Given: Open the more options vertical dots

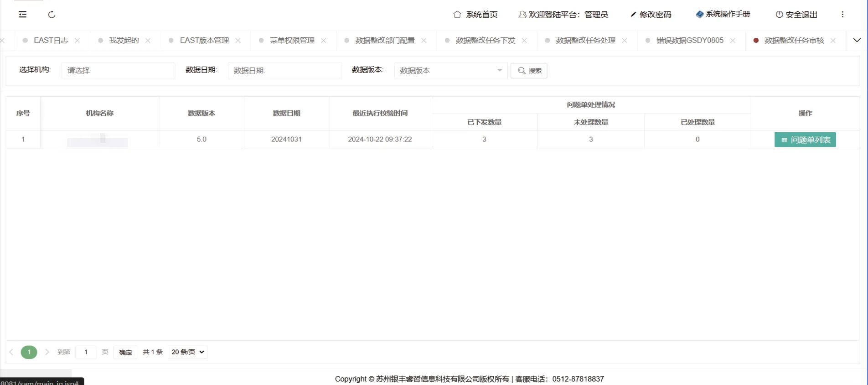Looking at the screenshot, I should 842,15.
